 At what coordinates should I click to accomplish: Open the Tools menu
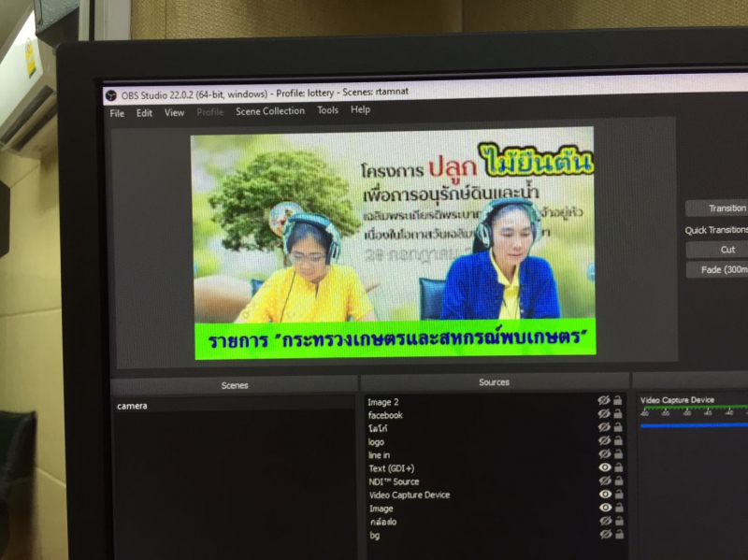click(x=327, y=110)
